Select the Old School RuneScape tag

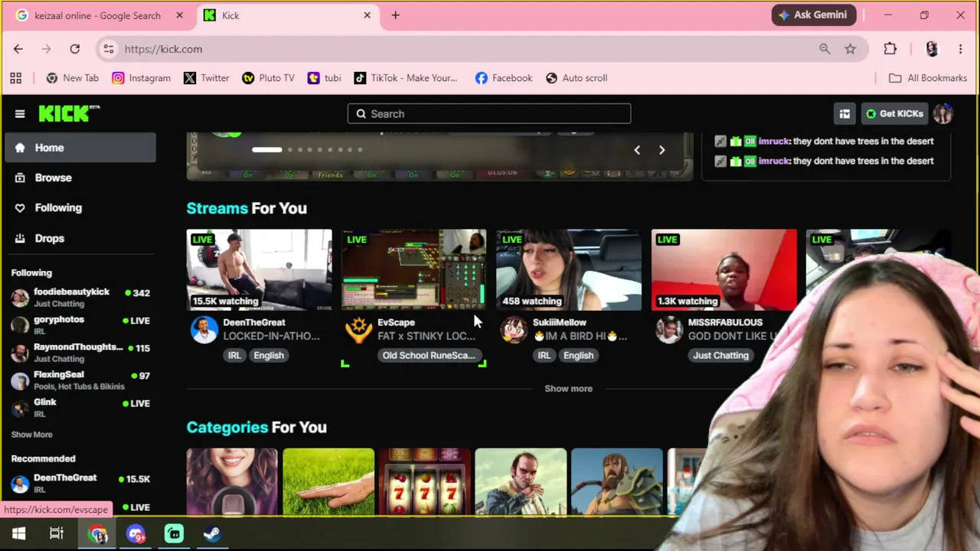coord(429,355)
